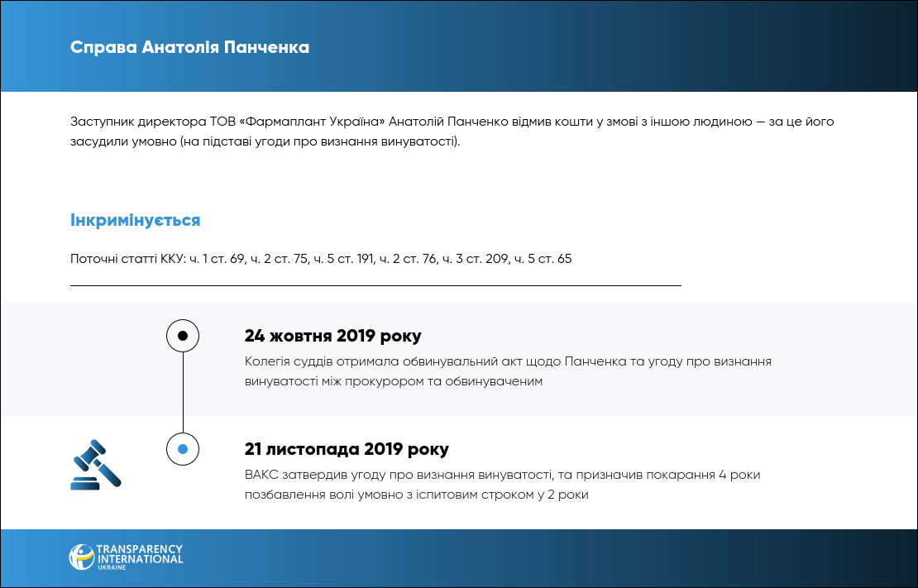Click the horizontal divider below the articles list
This screenshot has height=588, width=918.
pos(375,285)
